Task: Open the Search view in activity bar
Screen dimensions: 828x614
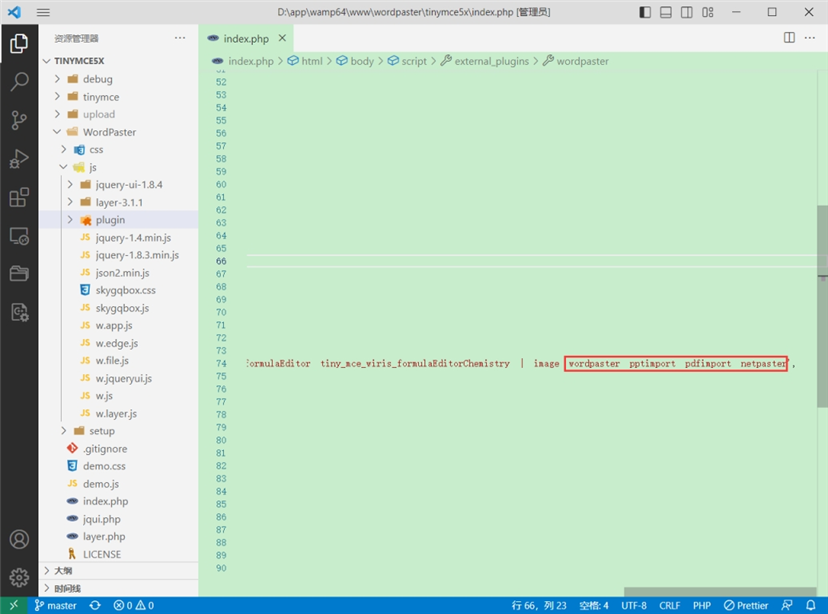Action: pyautogui.click(x=19, y=82)
